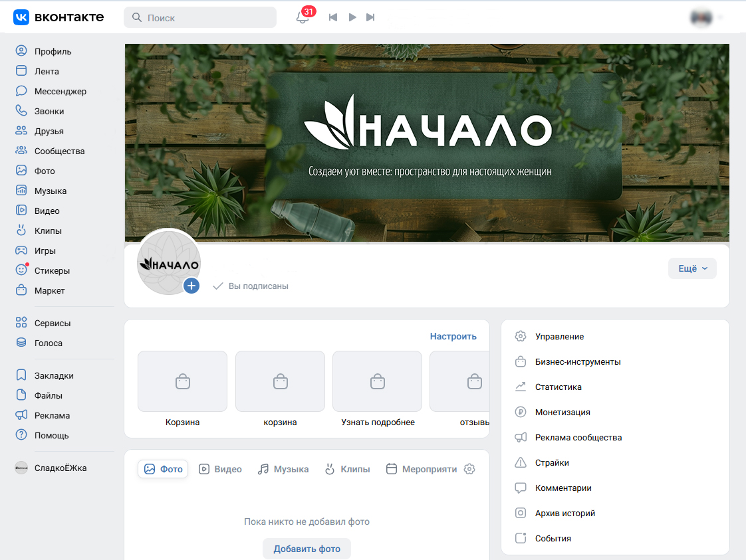Click the Видео icon in left sidebar

[x=21, y=210]
